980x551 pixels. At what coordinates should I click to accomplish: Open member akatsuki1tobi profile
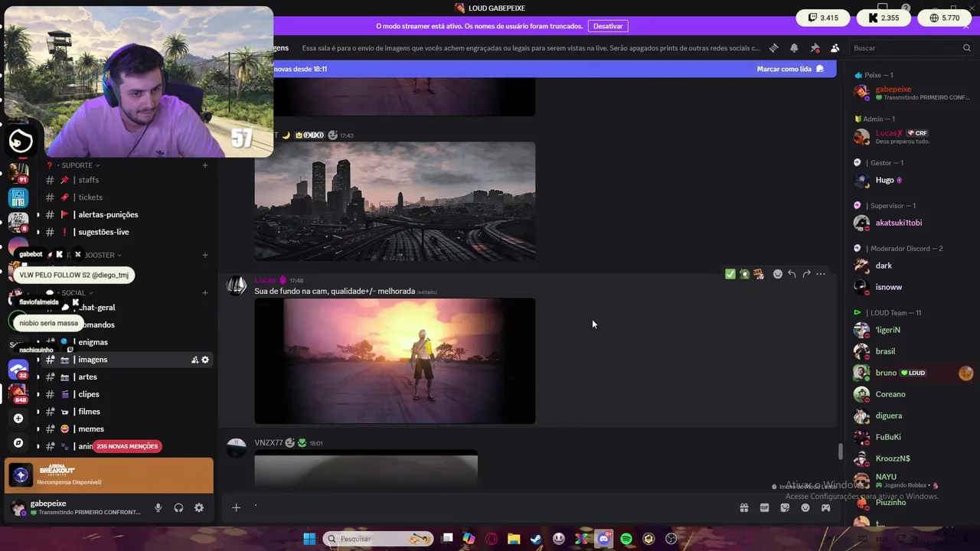[x=911, y=223]
